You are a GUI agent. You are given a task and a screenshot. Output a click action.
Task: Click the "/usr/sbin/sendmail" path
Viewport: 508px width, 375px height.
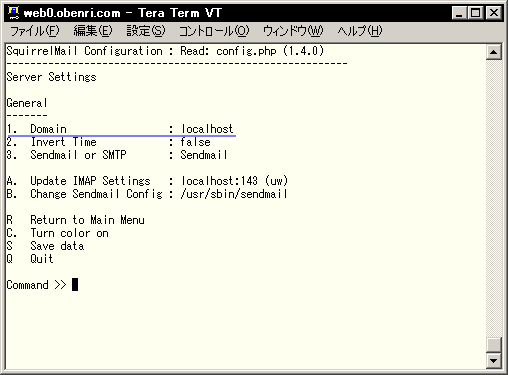point(234,194)
